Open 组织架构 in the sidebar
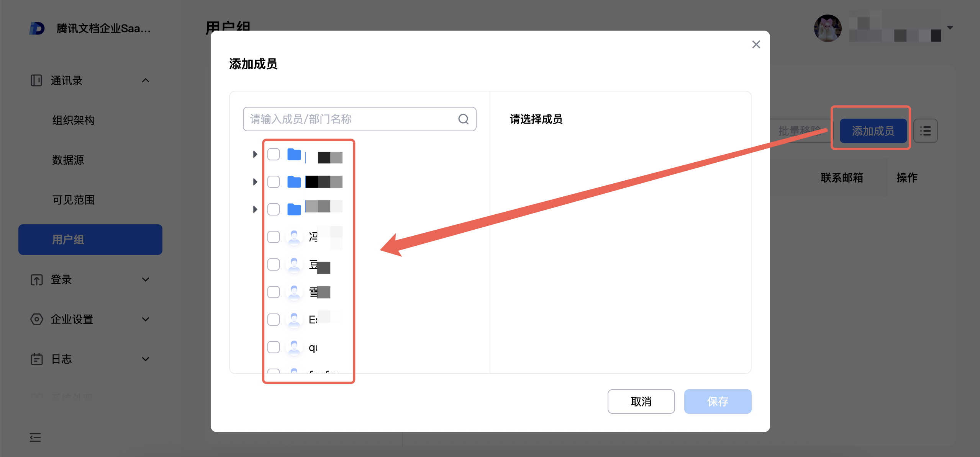The height and width of the screenshot is (457, 980). (74, 120)
